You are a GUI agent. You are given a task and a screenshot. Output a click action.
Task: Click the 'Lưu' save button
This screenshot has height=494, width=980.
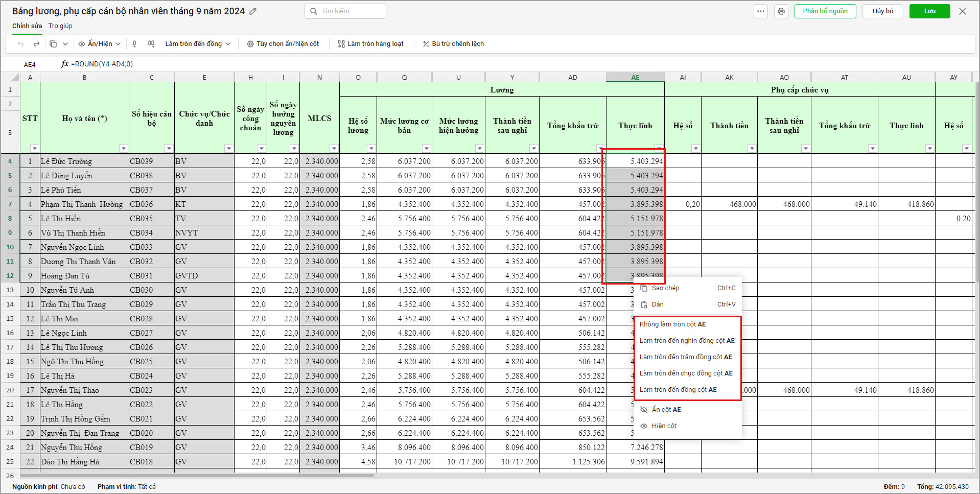929,11
